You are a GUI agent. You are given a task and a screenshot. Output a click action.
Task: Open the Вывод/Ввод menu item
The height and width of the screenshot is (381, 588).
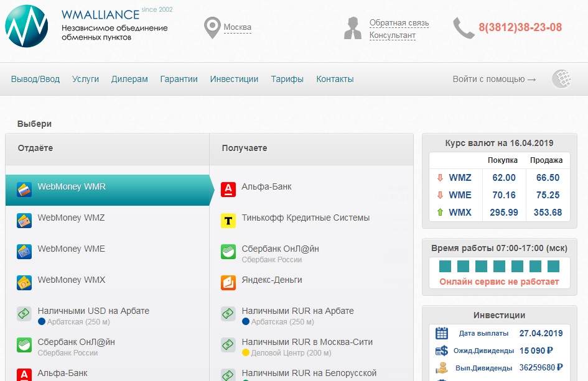pos(35,79)
